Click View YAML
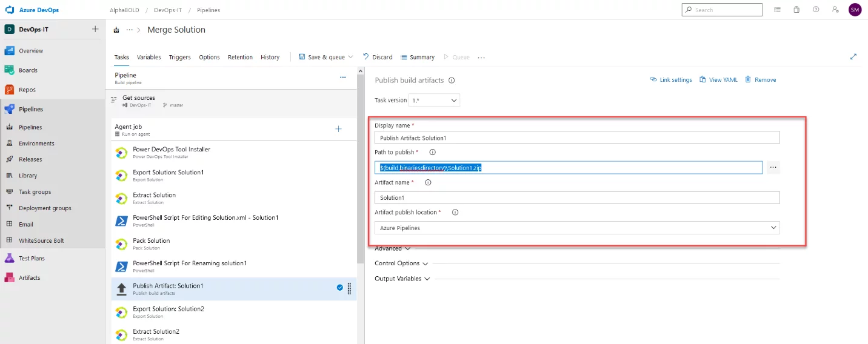 tap(718, 80)
